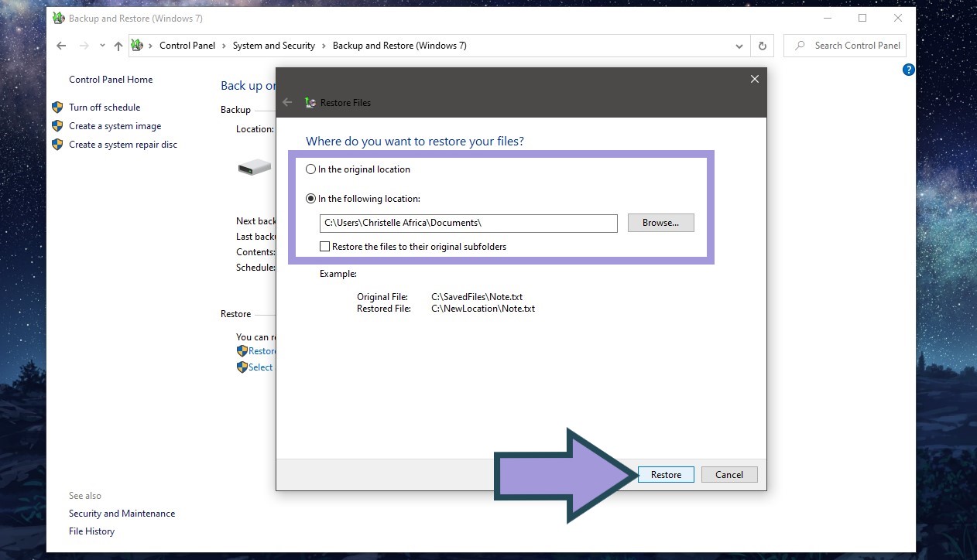Click the 'Select' link under Restore section
The image size is (977, 560).
[x=261, y=367]
